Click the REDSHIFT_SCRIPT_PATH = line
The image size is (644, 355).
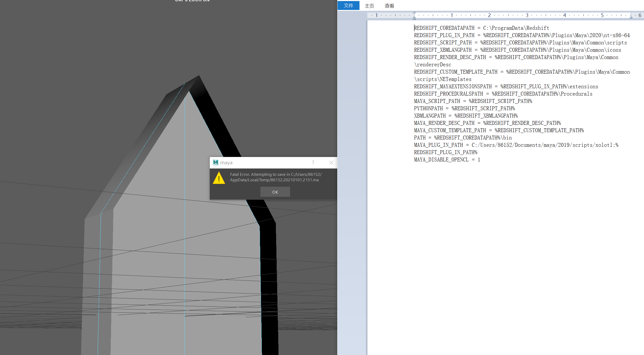click(x=520, y=43)
